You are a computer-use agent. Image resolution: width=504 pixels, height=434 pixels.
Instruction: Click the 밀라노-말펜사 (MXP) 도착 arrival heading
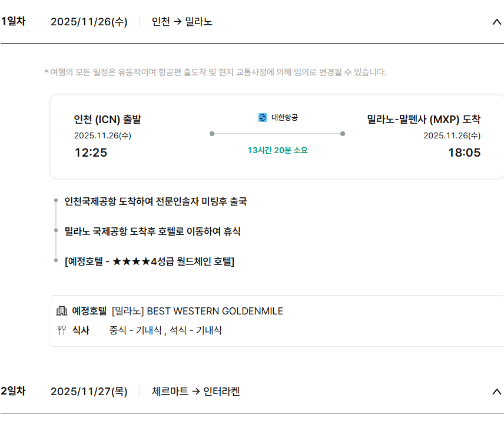pyautogui.click(x=423, y=120)
